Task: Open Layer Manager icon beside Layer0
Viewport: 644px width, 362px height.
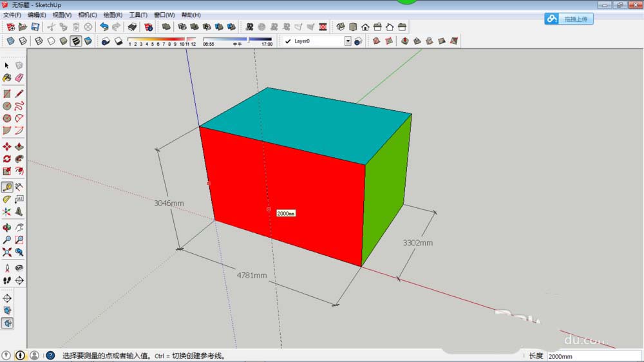Action: 358,41
